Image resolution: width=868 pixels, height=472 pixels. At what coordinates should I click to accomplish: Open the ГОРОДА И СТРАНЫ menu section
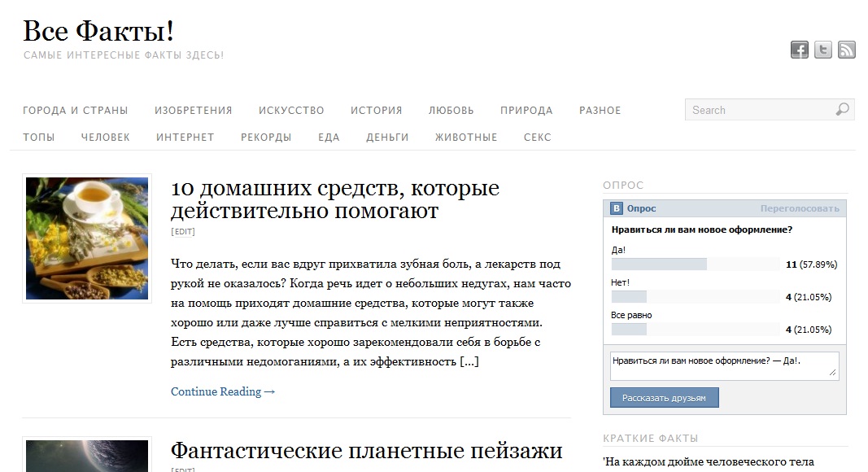coord(76,110)
